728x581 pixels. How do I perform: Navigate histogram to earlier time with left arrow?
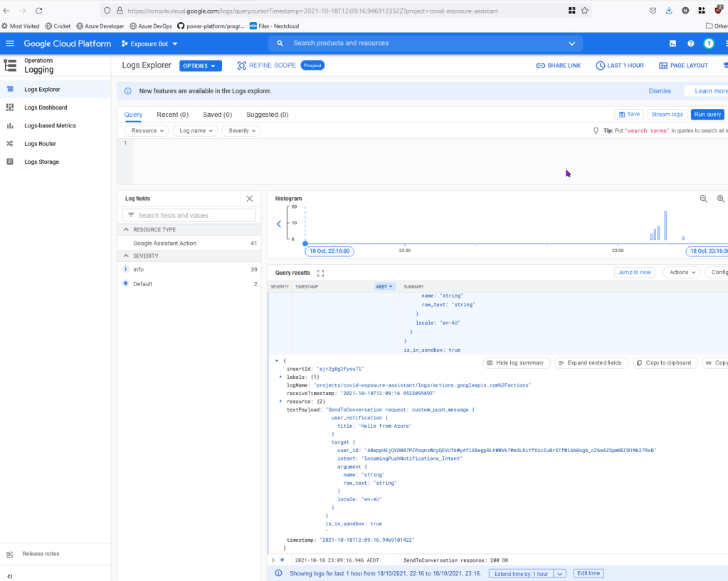pyautogui.click(x=279, y=224)
